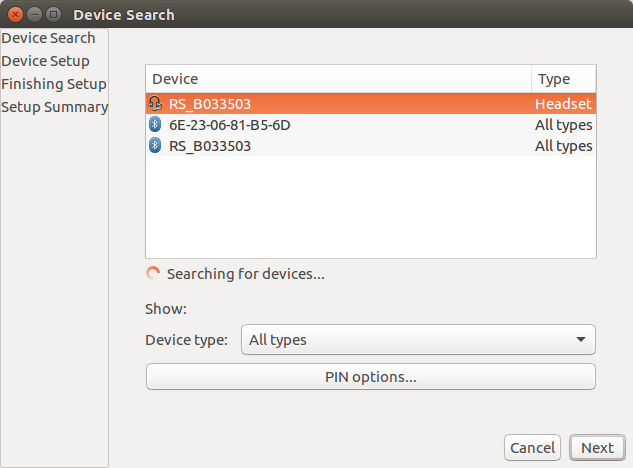
Task: Click the searching spinner icon
Action: click(153, 273)
